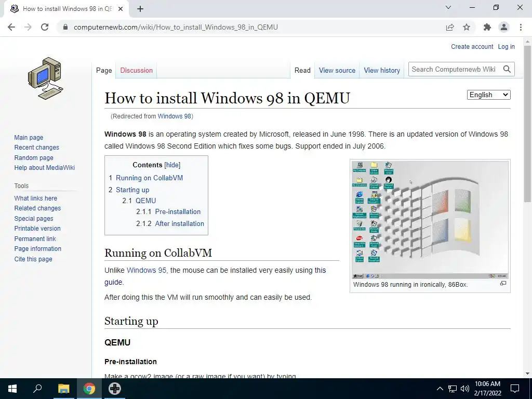The height and width of the screenshot is (399, 532).
Task: Click the Computernewb wiki logo
Action: (x=46, y=78)
